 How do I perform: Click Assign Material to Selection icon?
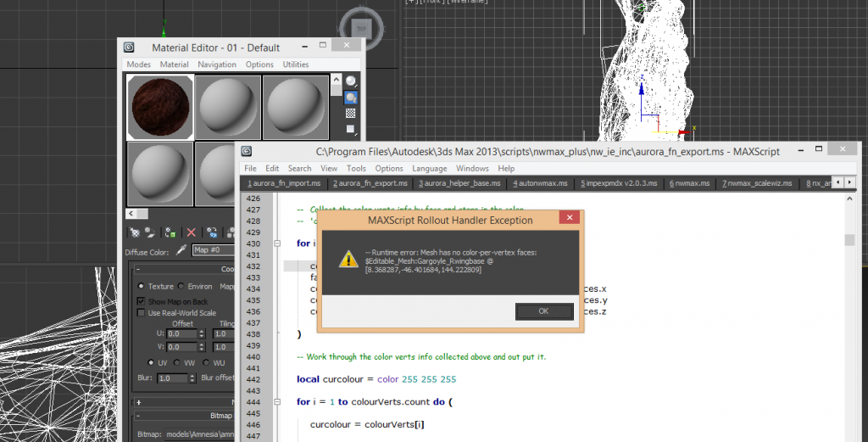click(170, 232)
